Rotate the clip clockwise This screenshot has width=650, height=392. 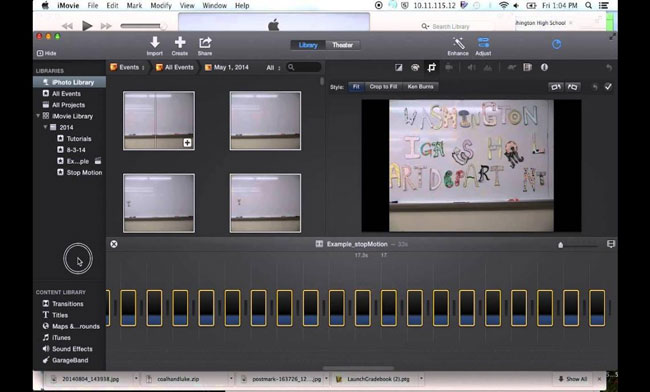click(573, 87)
